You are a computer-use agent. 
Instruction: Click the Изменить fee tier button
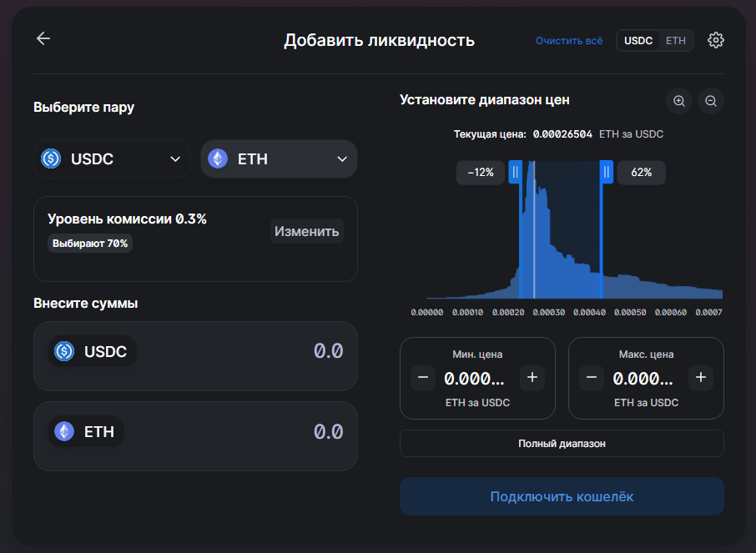click(307, 231)
